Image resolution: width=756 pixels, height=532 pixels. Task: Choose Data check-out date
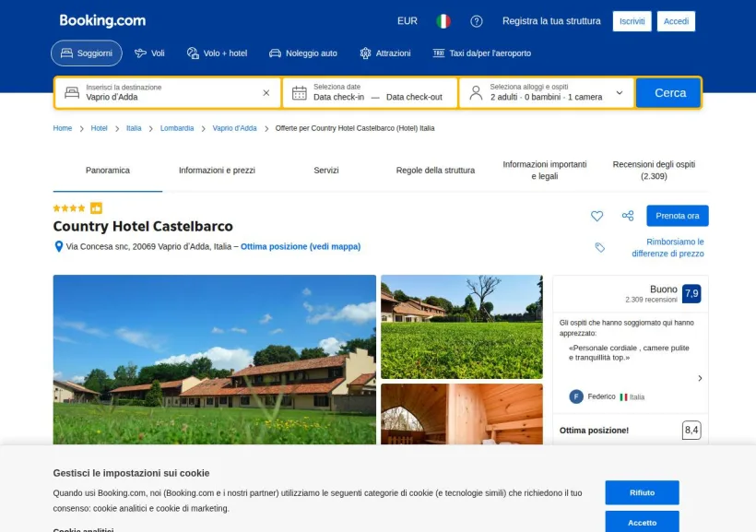[x=414, y=97]
